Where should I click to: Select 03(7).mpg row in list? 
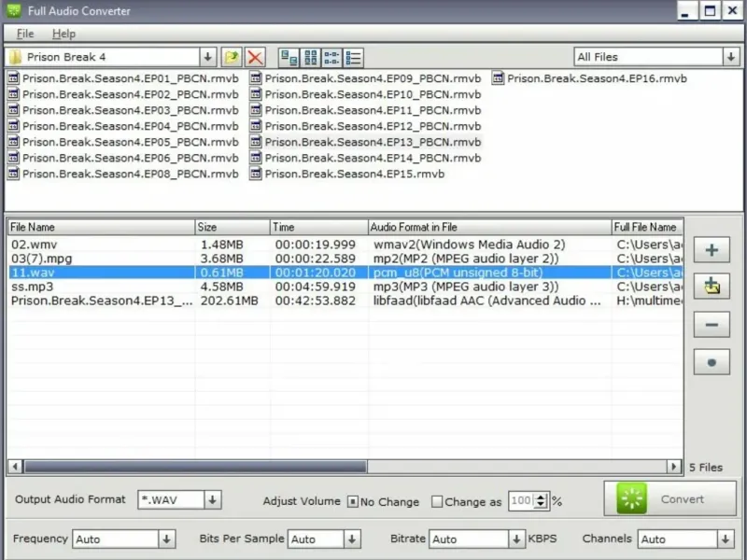coord(345,259)
